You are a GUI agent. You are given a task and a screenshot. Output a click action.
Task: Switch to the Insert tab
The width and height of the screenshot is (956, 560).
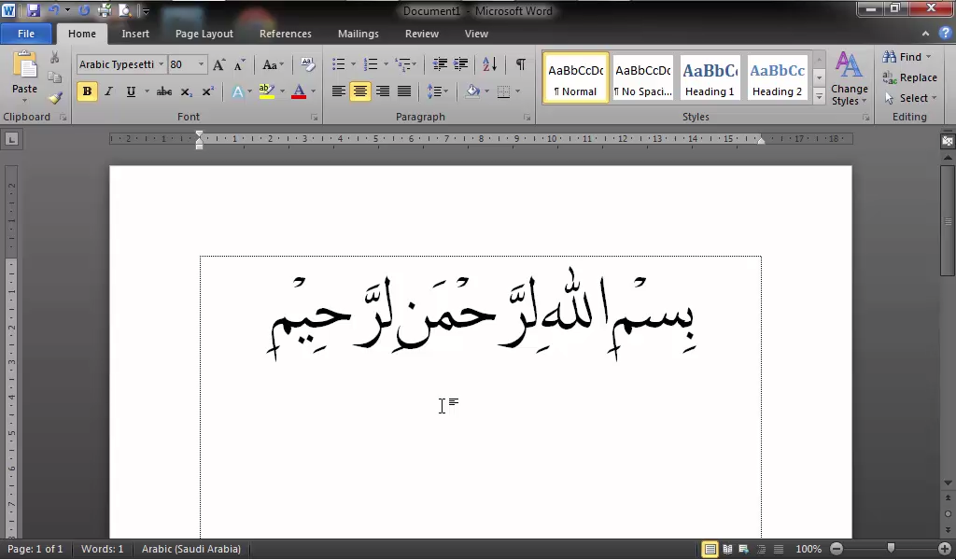[135, 34]
